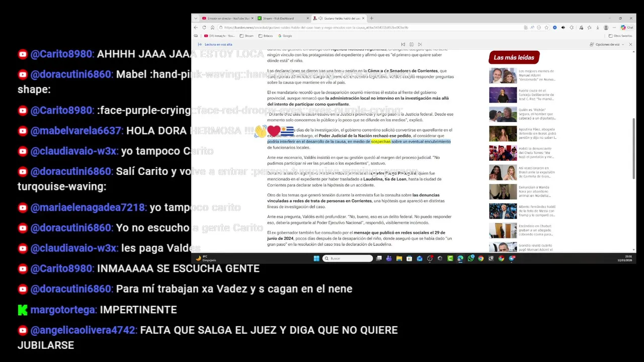Open the Windows Start menu
This screenshot has width=644, height=362.
coord(316,258)
